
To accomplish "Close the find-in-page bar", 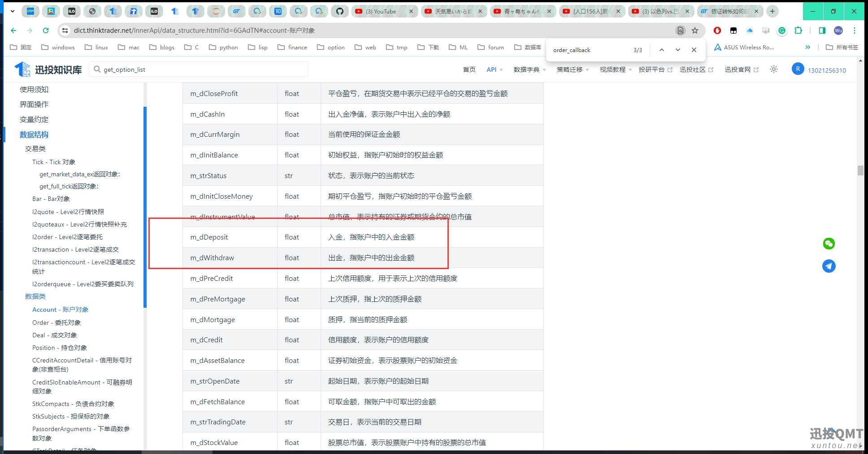I will [x=694, y=50].
